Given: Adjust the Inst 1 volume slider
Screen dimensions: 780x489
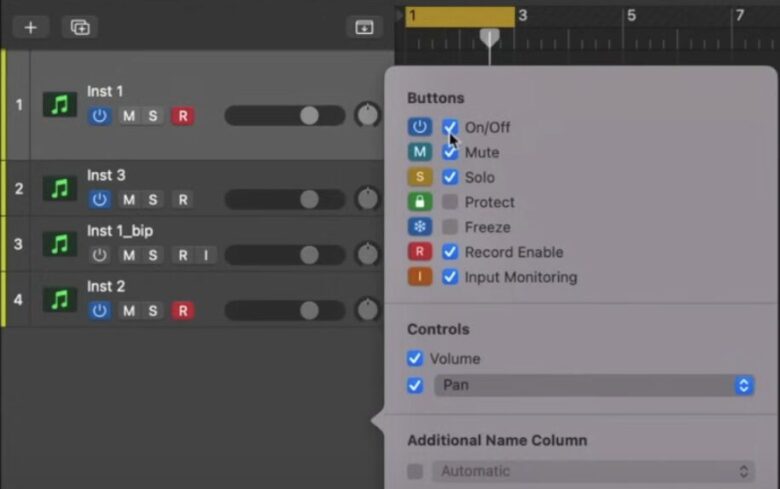Looking at the screenshot, I should point(309,116).
